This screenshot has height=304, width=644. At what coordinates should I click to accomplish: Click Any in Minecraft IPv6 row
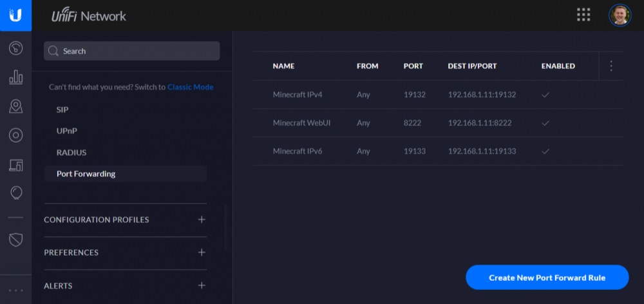click(363, 151)
